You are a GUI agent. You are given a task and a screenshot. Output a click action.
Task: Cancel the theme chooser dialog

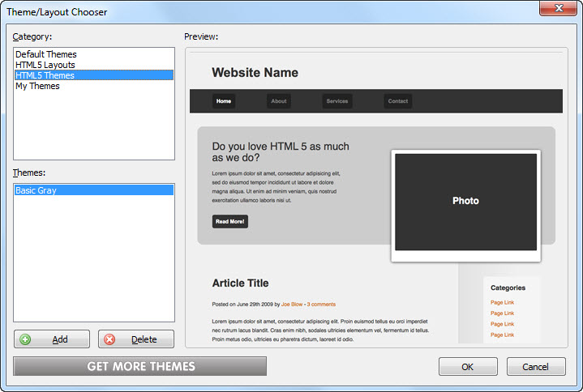coord(535,367)
